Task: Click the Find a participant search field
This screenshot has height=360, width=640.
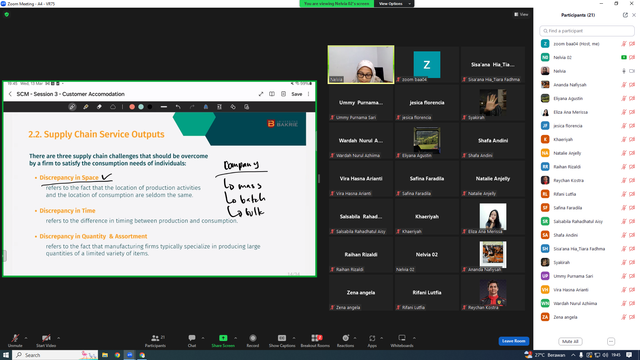Action: [x=587, y=31]
